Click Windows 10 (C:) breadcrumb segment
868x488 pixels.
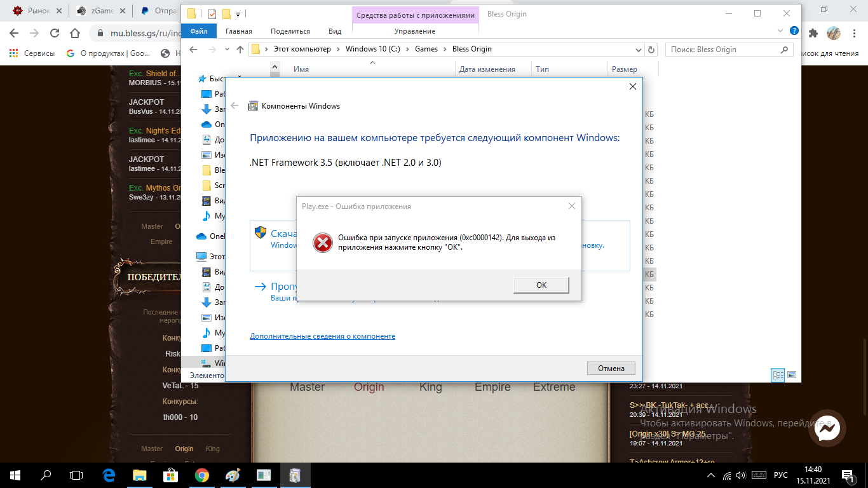(x=373, y=49)
